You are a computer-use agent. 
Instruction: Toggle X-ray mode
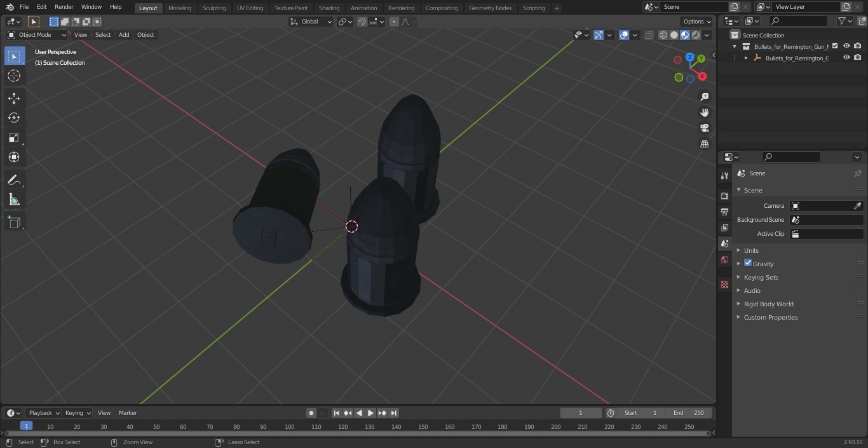(649, 35)
